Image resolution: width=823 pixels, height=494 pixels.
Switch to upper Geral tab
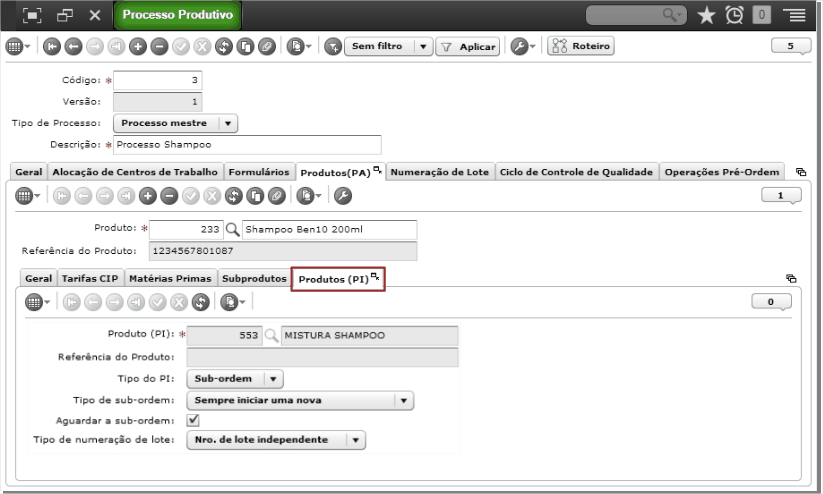[28, 172]
